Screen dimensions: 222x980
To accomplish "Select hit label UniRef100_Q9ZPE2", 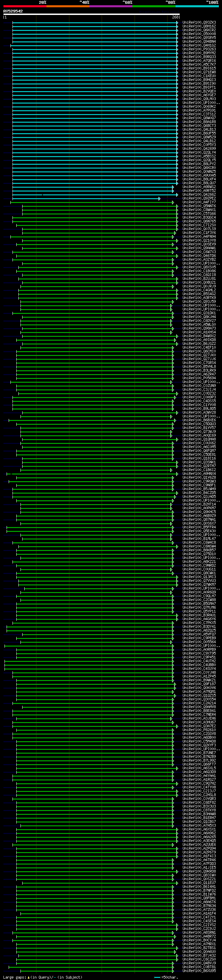I will coord(199,199).
